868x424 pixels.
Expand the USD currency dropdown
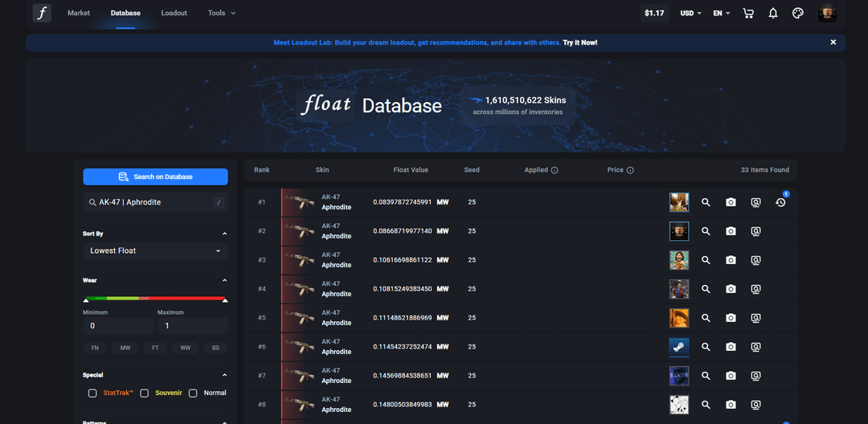(x=690, y=13)
